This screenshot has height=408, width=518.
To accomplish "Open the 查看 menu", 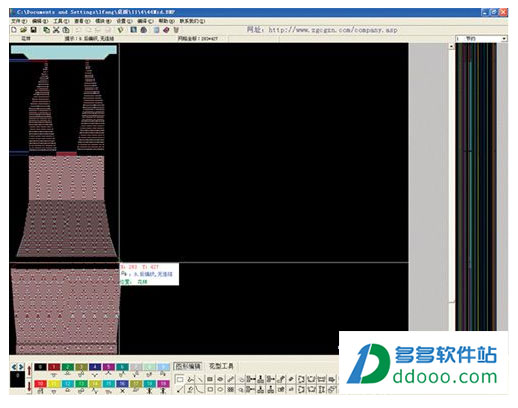I will (x=82, y=21).
